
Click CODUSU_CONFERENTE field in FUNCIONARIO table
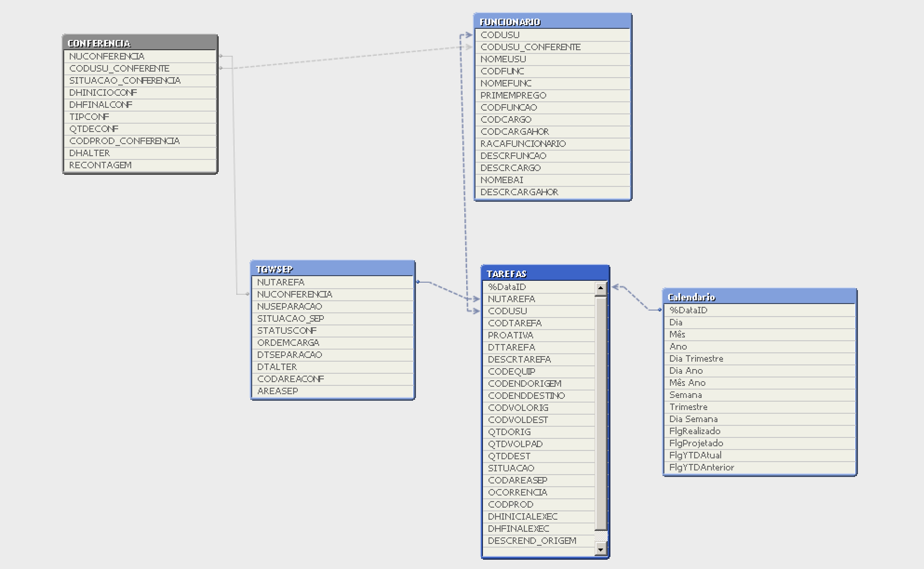[x=530, y=47]
